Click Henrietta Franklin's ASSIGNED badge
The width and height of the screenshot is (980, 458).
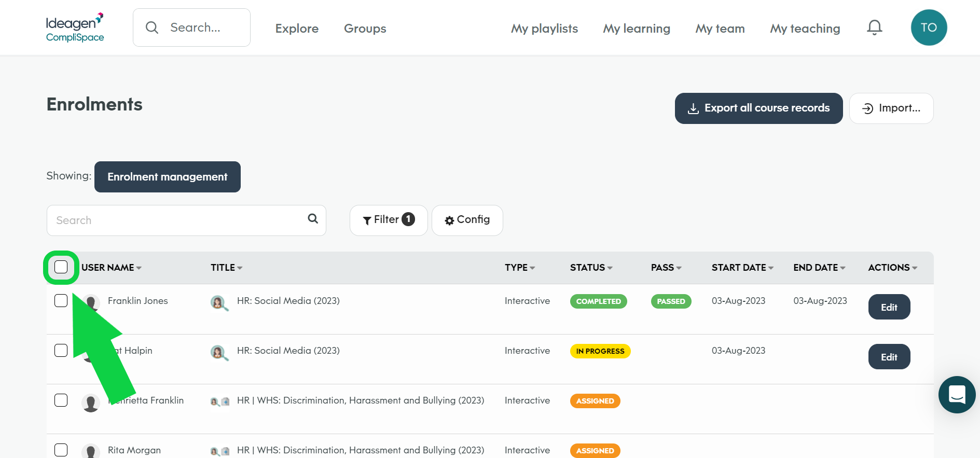pyautogui.click(x=595, y=401)
